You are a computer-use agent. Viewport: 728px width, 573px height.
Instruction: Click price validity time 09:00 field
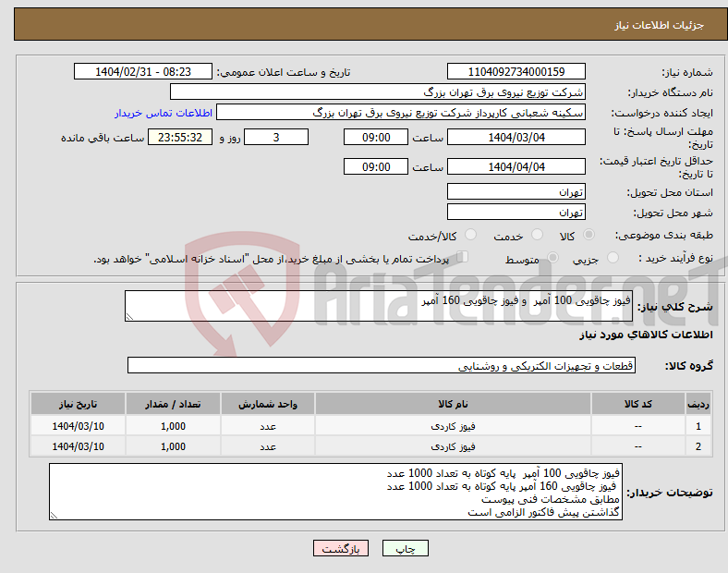(x=376, y=166)
